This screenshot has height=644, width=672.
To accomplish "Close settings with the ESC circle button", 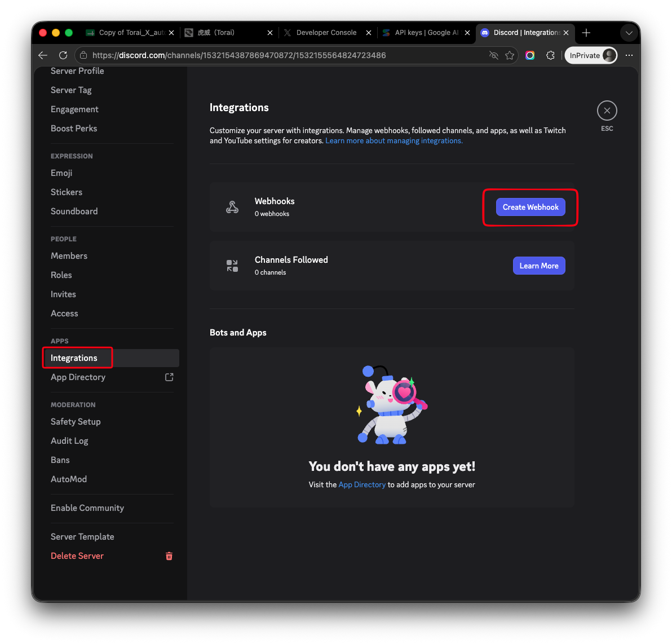I will coord(607,111).
